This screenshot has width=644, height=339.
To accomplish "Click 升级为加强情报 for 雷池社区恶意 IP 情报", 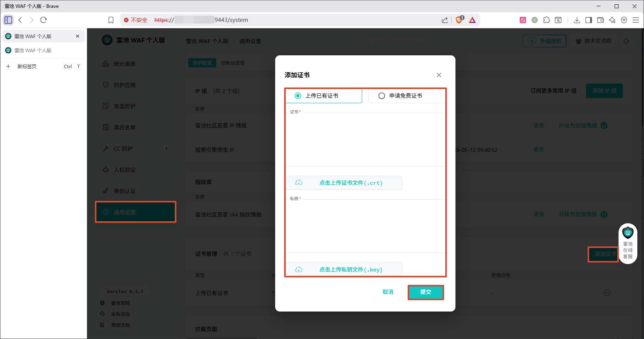I will coord(582,126).
